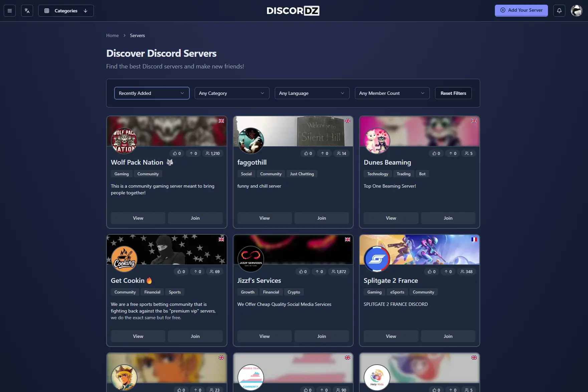Viewport: 588px width, 392px height.
Task: View the Dunes Beaming server
Action: (x=391, y=218)
